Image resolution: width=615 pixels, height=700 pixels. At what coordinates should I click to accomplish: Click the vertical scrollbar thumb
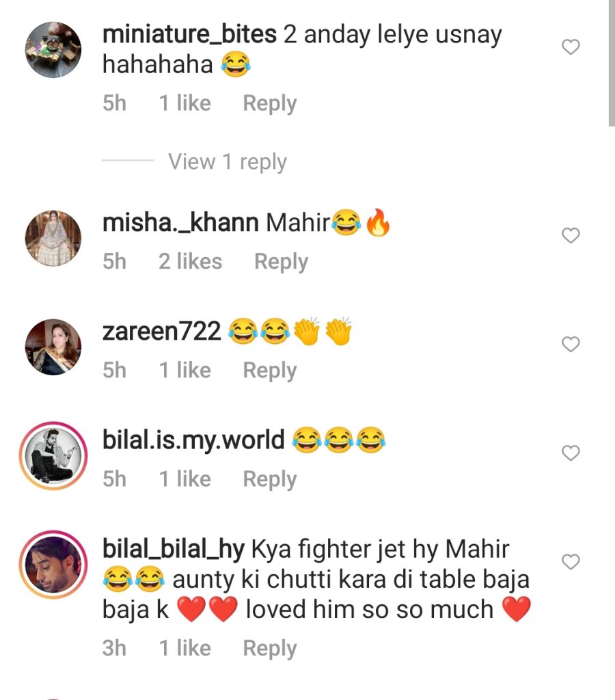click(612, 63)
